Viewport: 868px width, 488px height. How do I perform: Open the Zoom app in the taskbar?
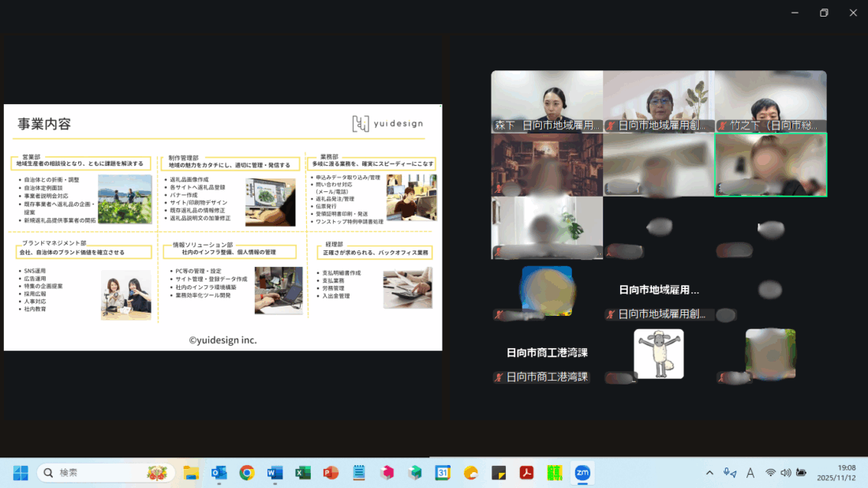tap(582, 473)
